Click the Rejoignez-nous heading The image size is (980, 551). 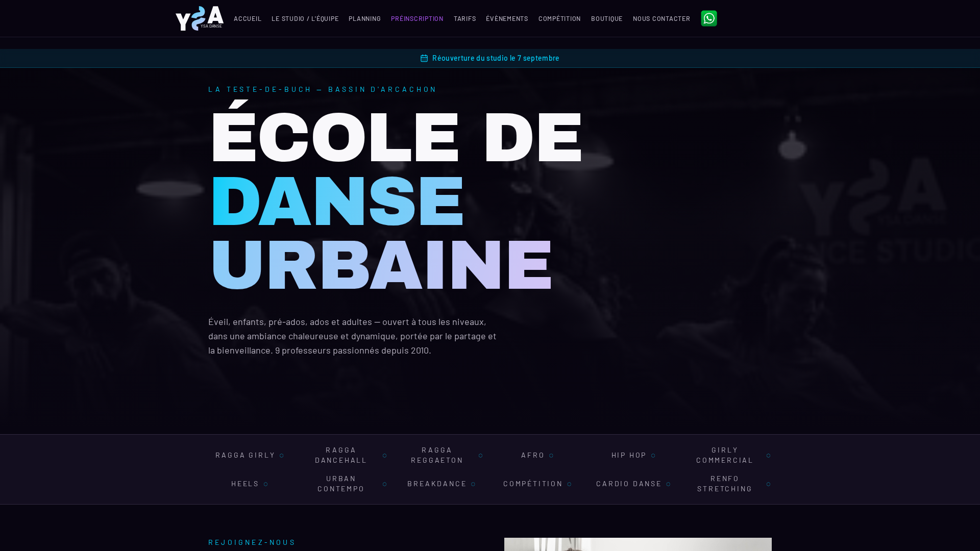click(252, 542)
